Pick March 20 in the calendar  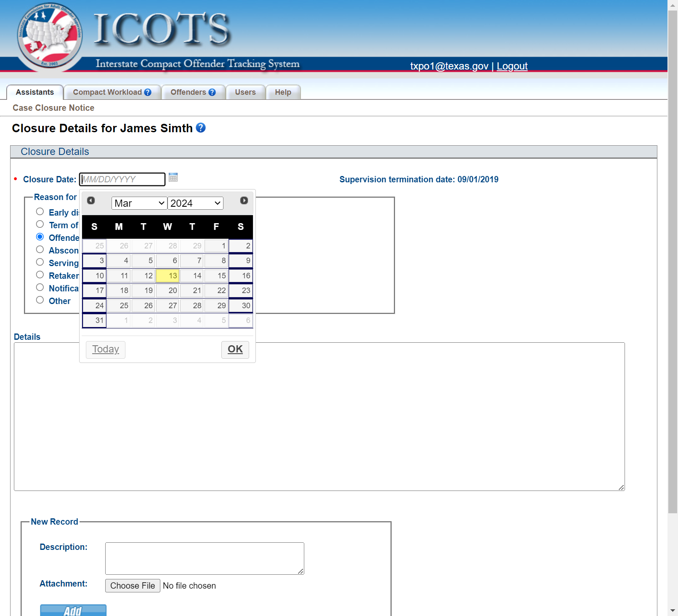pyautogui.click(x=168, y=291)
